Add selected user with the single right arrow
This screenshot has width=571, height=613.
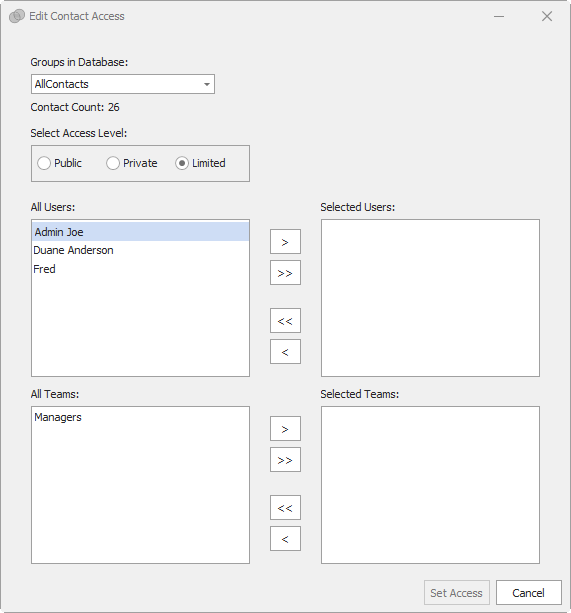coord(285,242)
